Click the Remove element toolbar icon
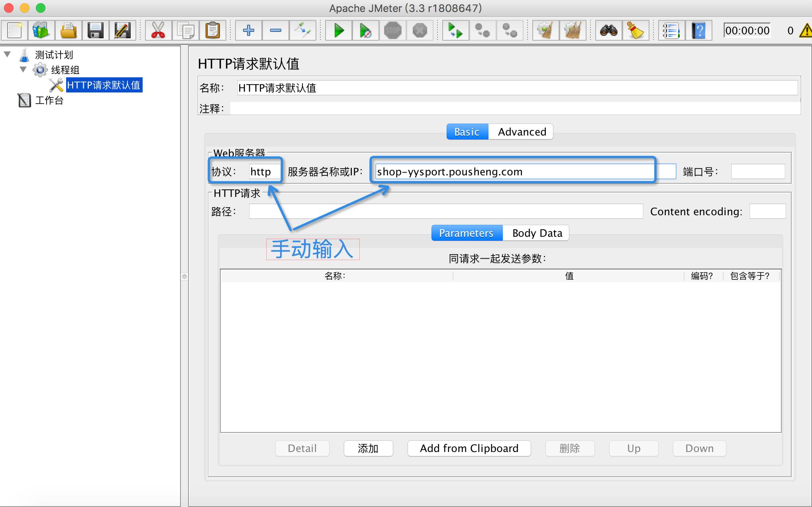 click(x=276, y=30)
